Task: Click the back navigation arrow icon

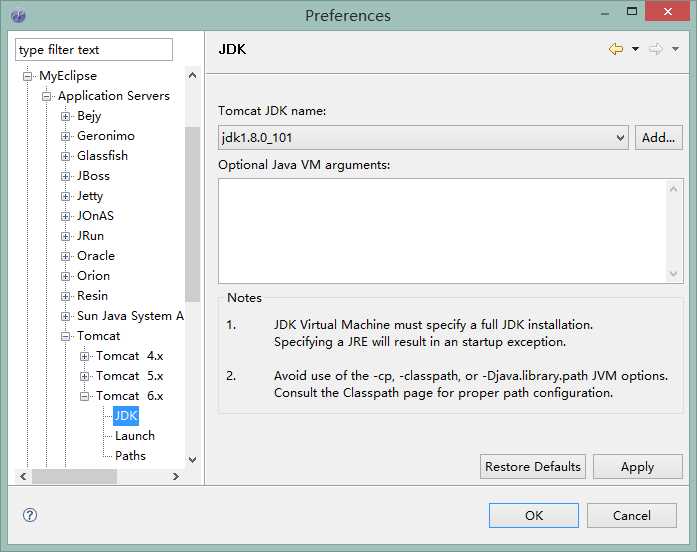Action: (616, 49)
